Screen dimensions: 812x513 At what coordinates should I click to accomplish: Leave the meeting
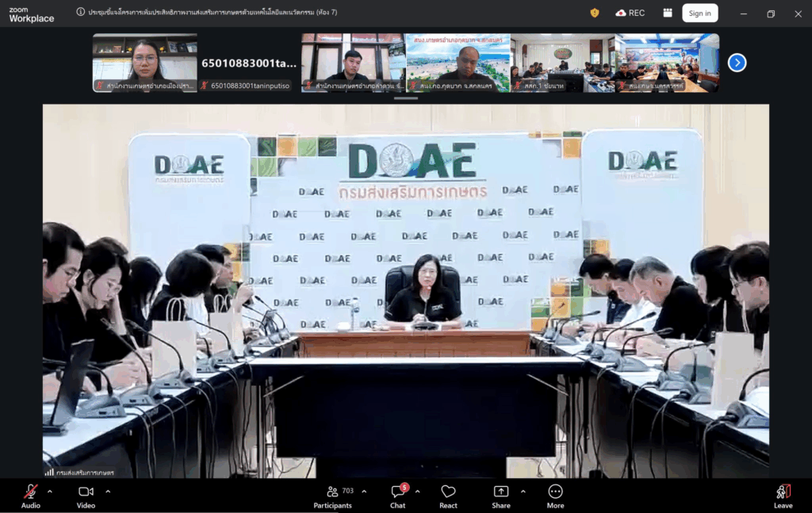coord(783,496)
